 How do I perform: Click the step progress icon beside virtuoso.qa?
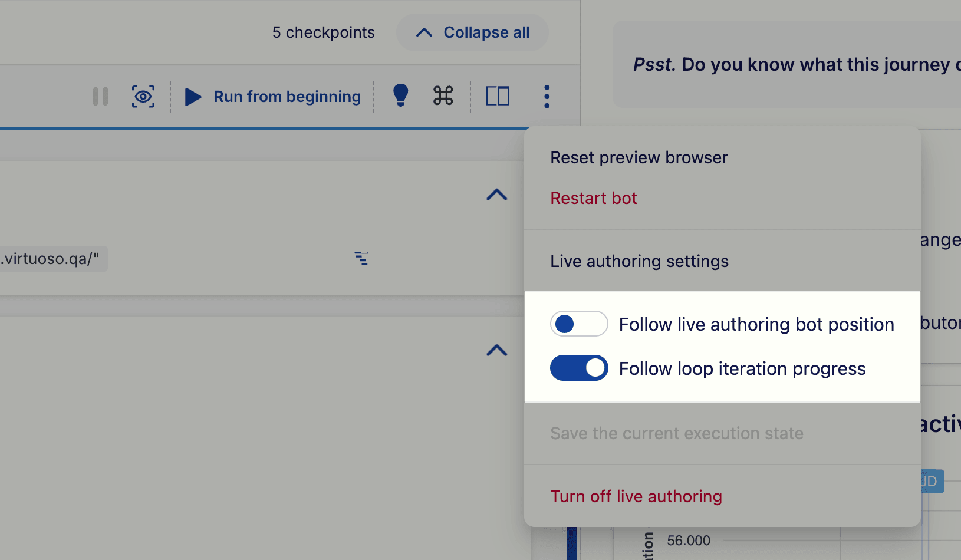click(362, 259)
